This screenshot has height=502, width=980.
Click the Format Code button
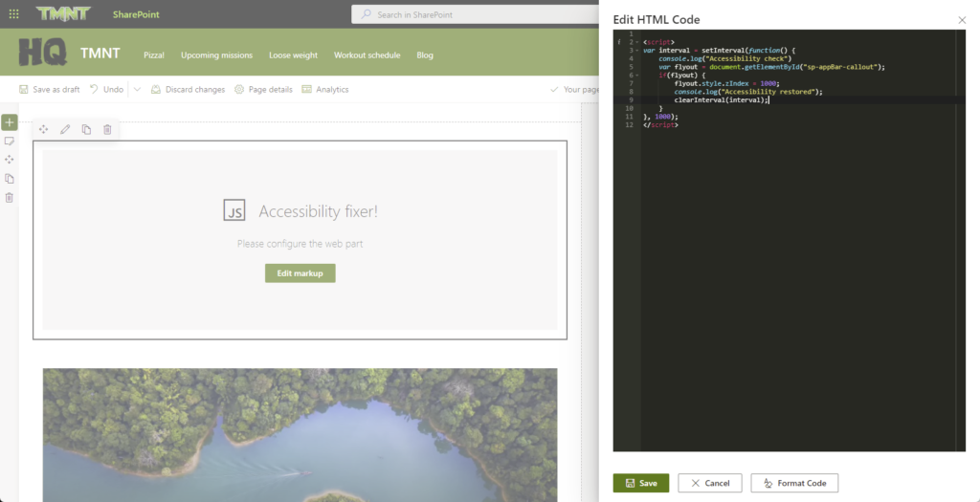(794, 483)
